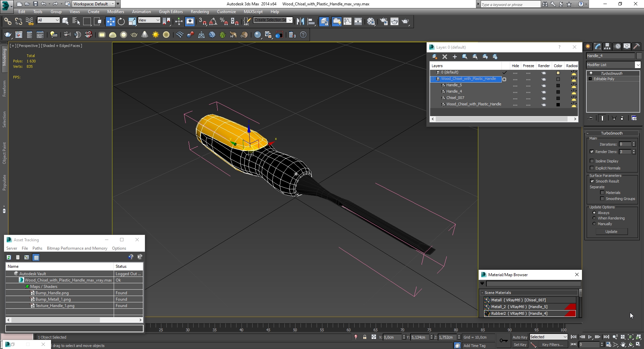The width and height of the screenshot is (644, 349).
Task: Toggle 3D Snaps in toolbar
Action: (202, 21)
